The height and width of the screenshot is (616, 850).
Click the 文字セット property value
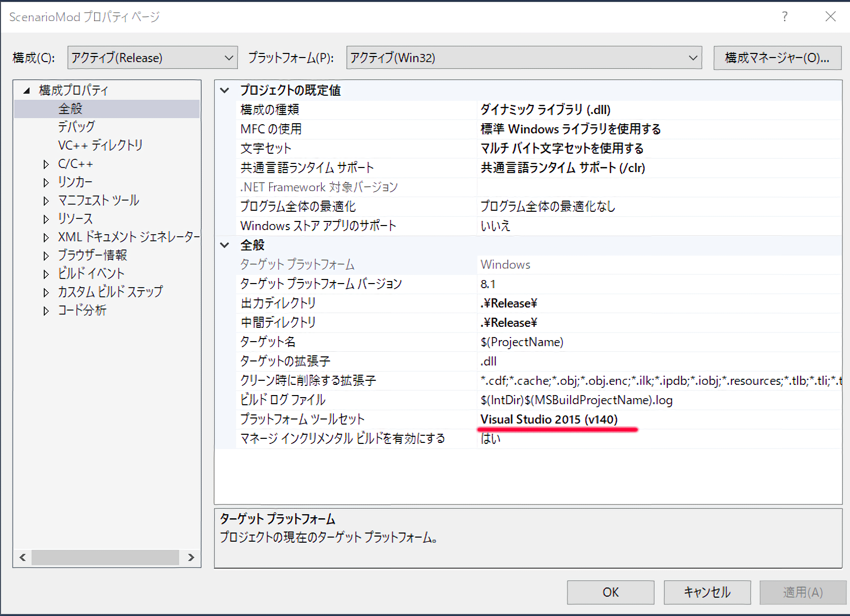tap(657, 148)
